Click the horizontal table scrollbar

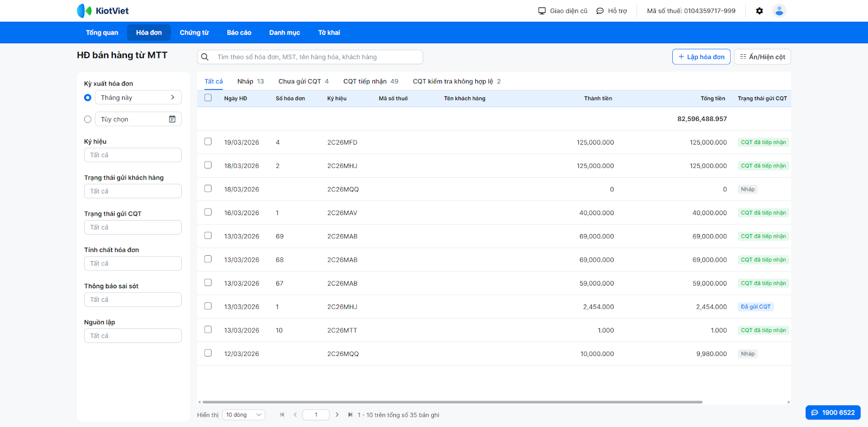pyautogui.click(x=452, y=402)
